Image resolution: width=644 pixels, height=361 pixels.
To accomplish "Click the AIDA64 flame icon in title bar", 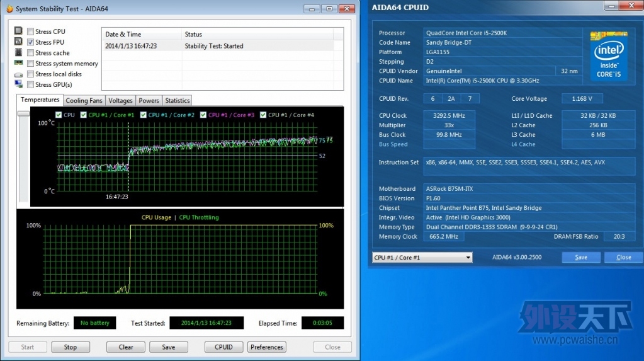I will (9, 9).
